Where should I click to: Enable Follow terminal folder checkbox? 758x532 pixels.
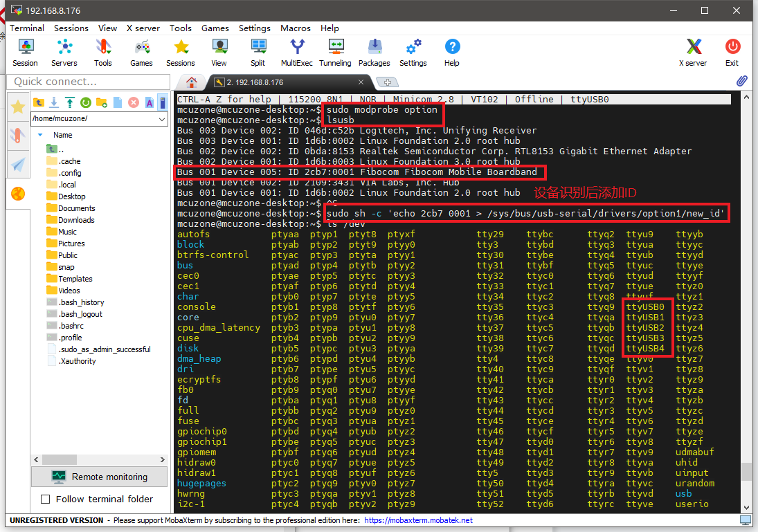click(46, 499)
